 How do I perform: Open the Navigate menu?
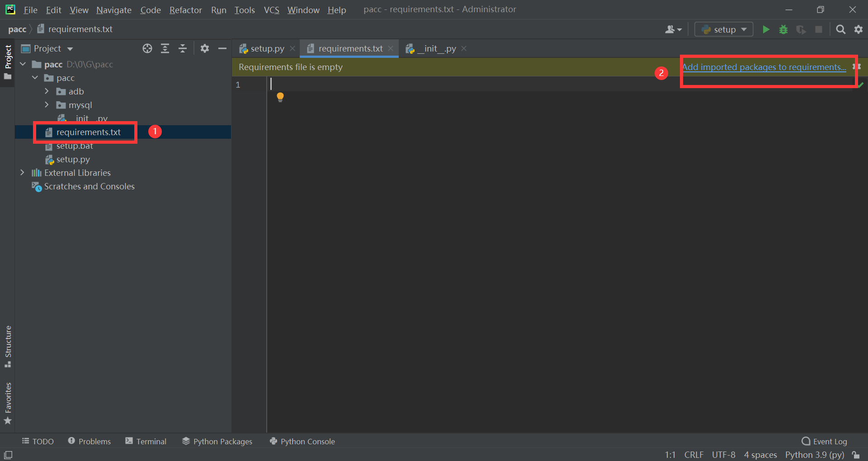(114, 9)
